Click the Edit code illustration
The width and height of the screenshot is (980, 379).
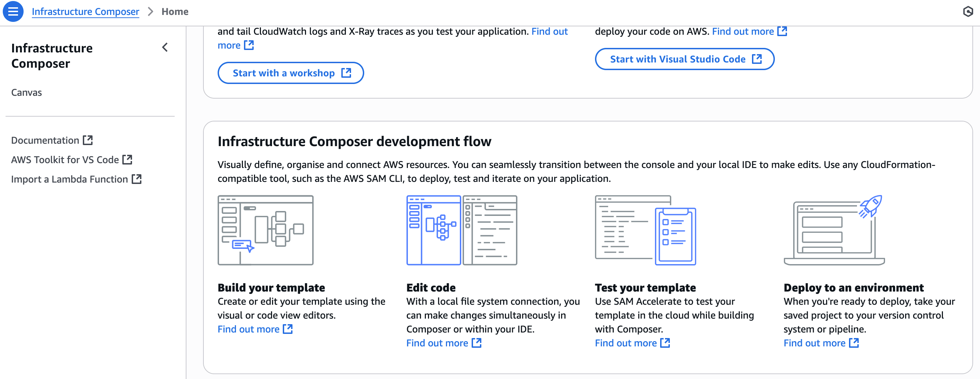461,230
